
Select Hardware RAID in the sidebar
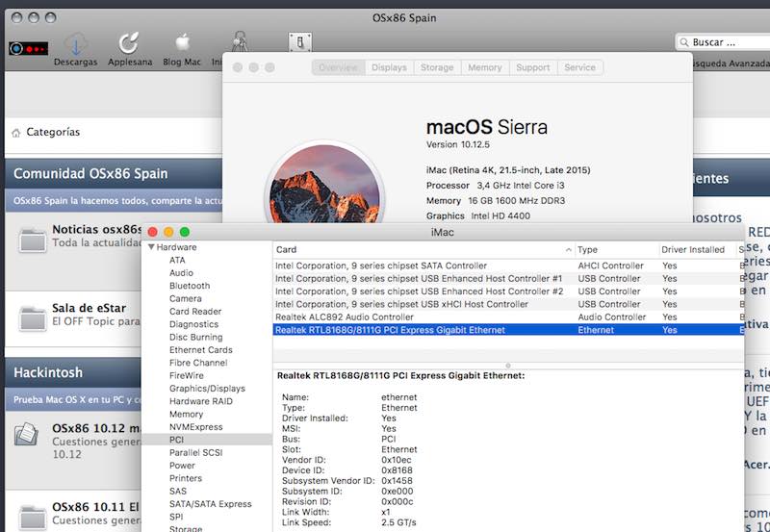201,401
